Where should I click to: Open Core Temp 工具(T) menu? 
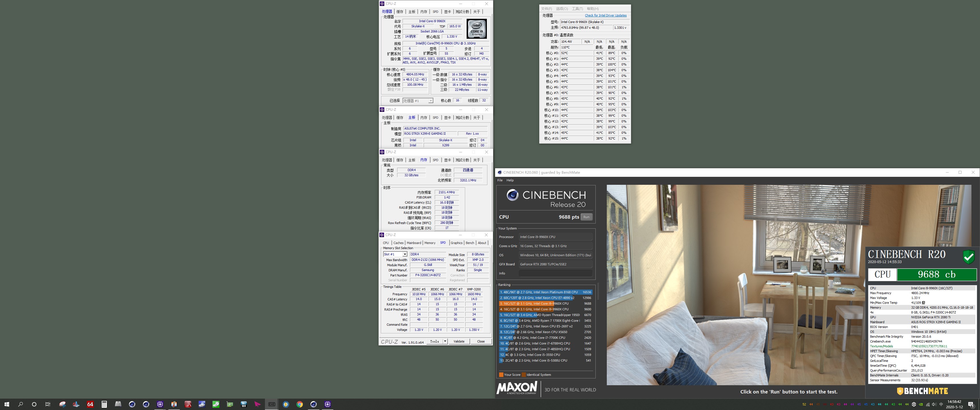(x=577, y=9)
